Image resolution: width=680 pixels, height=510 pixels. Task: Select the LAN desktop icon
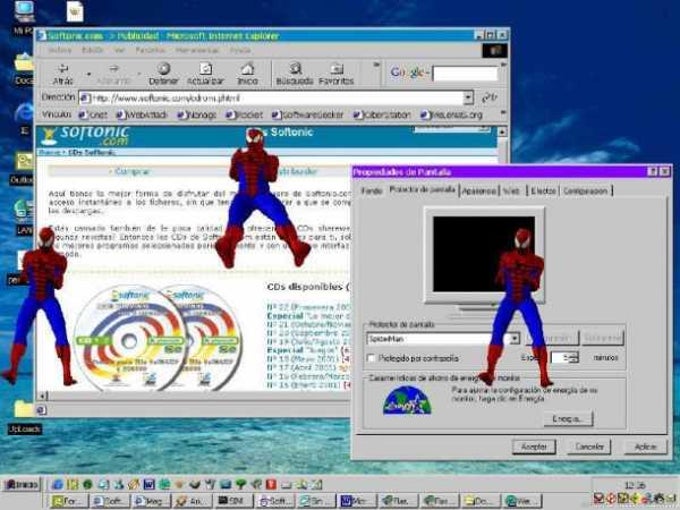point(23,217)
